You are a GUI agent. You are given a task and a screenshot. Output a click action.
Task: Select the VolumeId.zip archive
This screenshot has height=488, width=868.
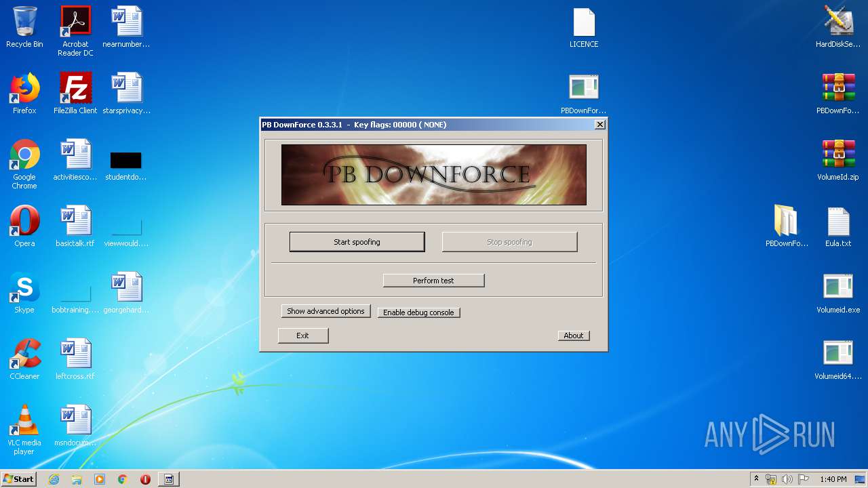(x=838, y=160)
